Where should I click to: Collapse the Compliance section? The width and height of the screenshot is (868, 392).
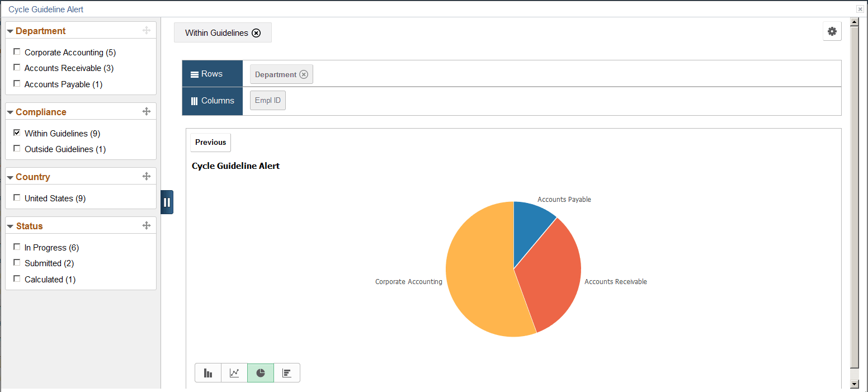point(10,112)
